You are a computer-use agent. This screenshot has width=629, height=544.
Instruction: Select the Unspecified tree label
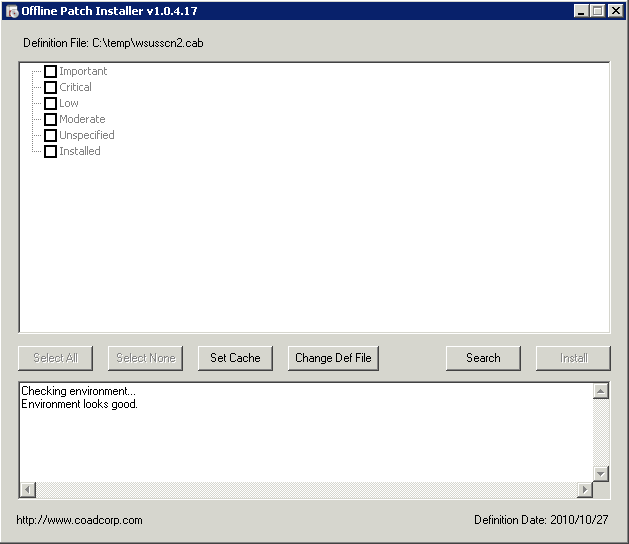[87, 136]
